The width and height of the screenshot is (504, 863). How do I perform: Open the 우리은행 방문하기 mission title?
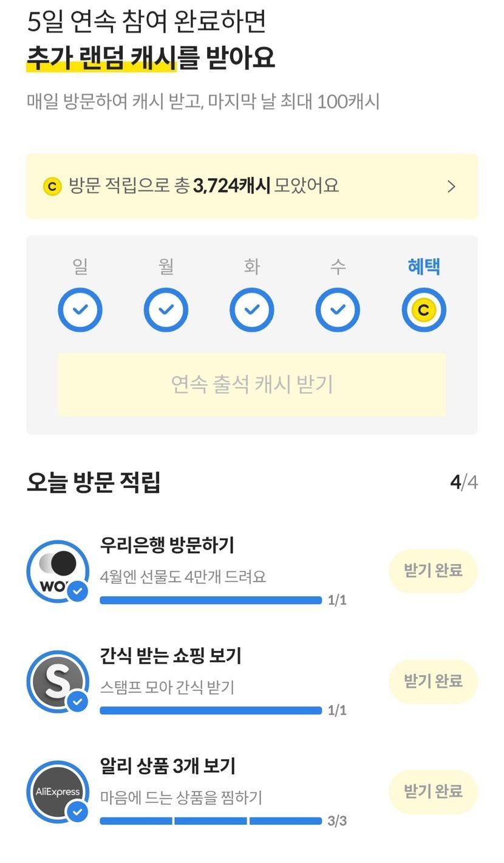[x=167, y=545]
